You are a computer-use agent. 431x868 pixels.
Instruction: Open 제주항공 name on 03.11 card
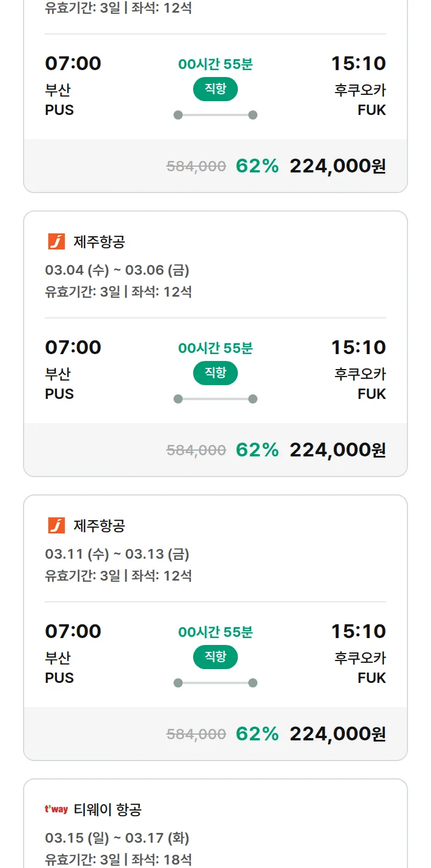point(99,525)
